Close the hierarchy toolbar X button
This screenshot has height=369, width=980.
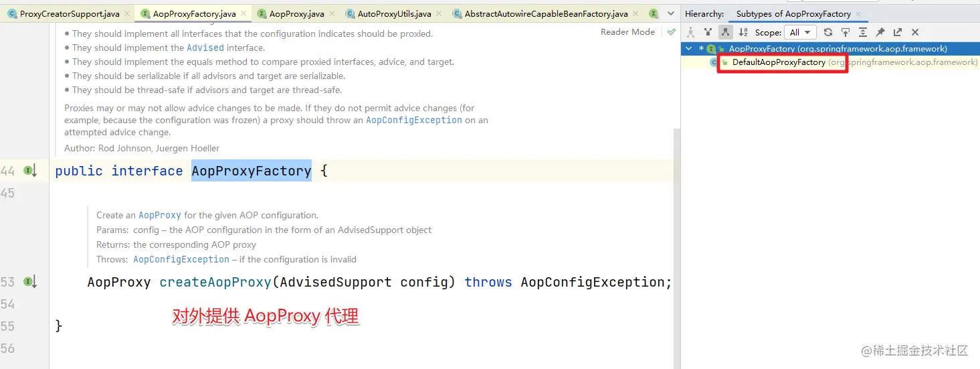point(915,32)
